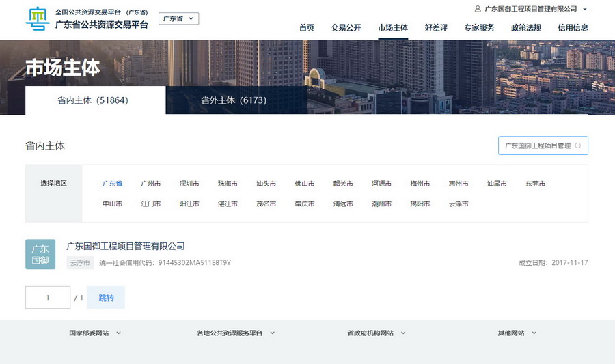Filter by region 河源市

pos(381,184)
